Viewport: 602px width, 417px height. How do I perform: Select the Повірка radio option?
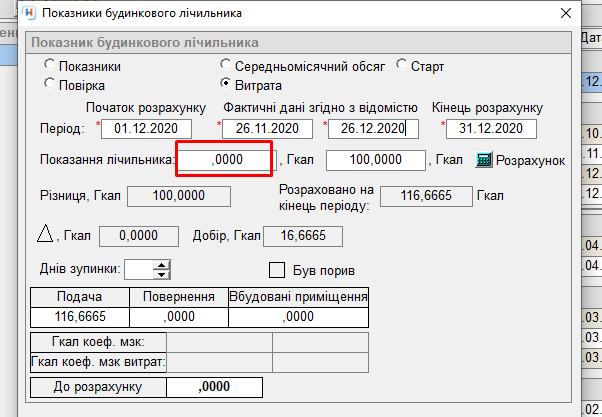(x=49, y=85)
